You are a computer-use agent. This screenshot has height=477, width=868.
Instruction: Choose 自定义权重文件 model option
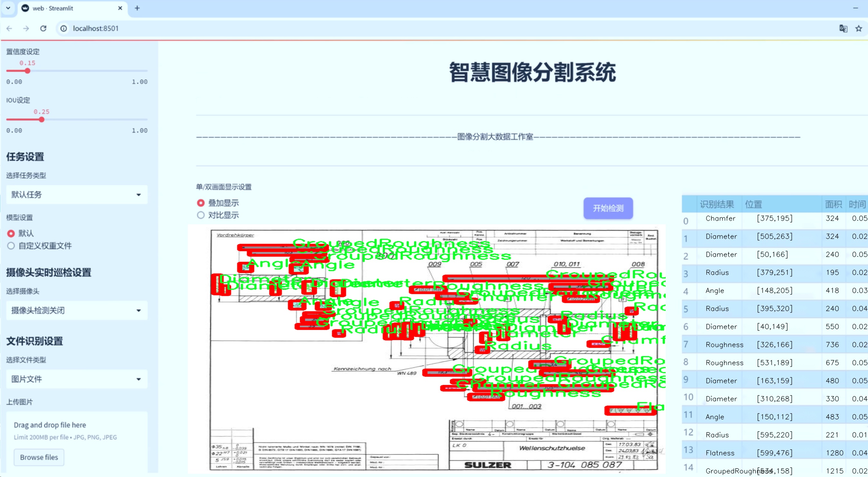click(11, 246)
